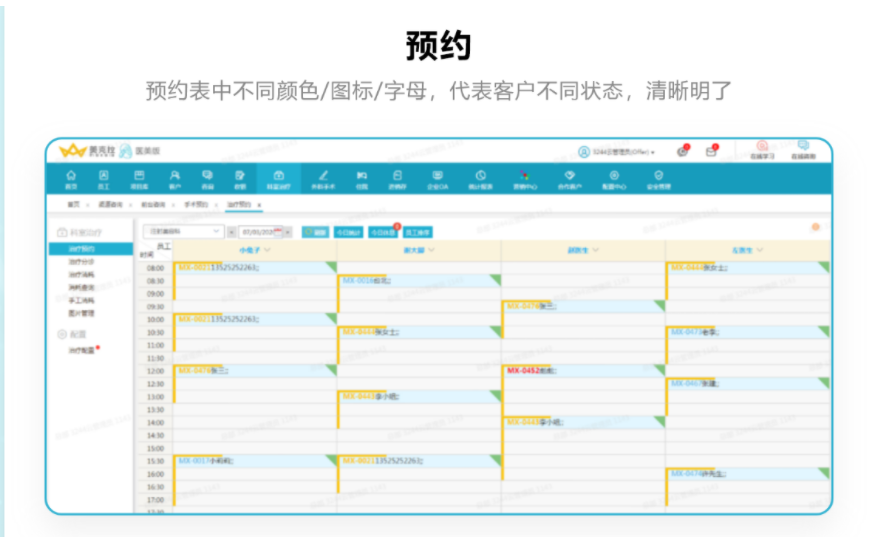The height and width of the screenshot is (537, 873).
Task: Open MX-0467 appointment at 12:30
Action: [x=748, y=383]
